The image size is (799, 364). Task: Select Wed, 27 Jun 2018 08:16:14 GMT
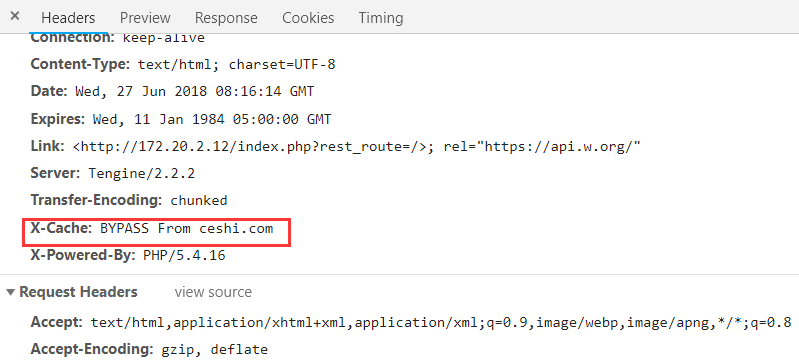[195, 92]
